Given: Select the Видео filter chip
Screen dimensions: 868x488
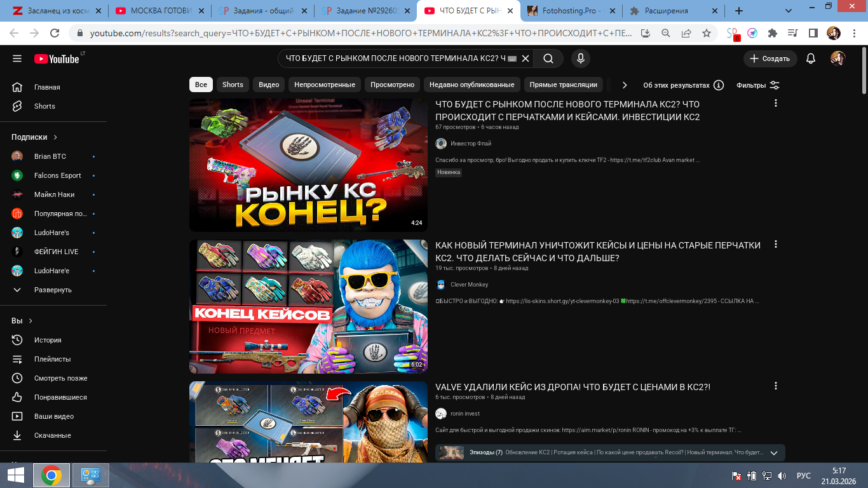Looking at the screenshot, I should click(269, 85).
